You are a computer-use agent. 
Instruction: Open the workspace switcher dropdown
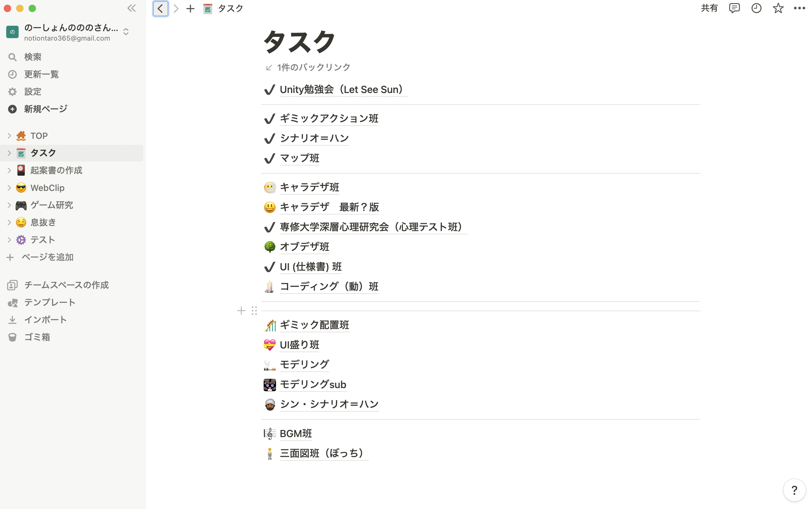point(126,32)
